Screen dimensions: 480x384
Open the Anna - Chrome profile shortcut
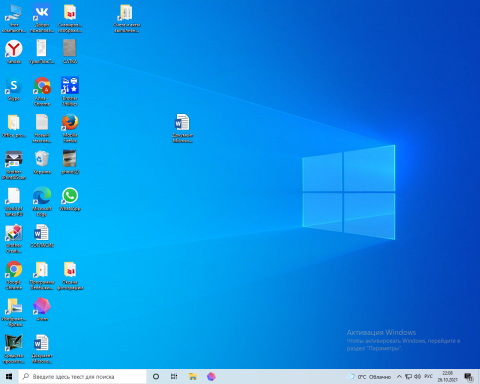click(42, 91)
